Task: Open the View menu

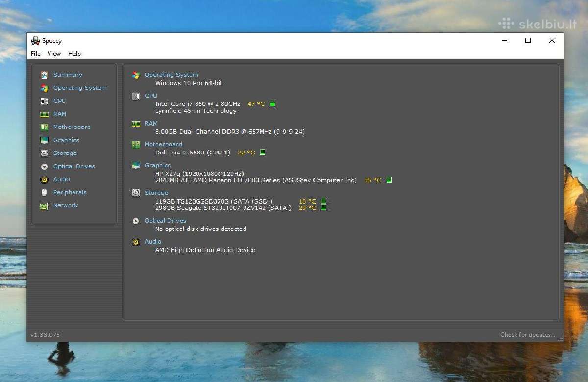Action: tap(54, 54)
